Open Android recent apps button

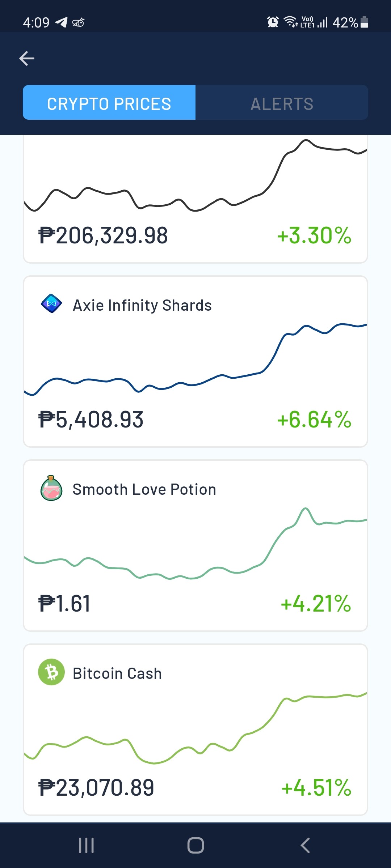click(x=86, y=845)
